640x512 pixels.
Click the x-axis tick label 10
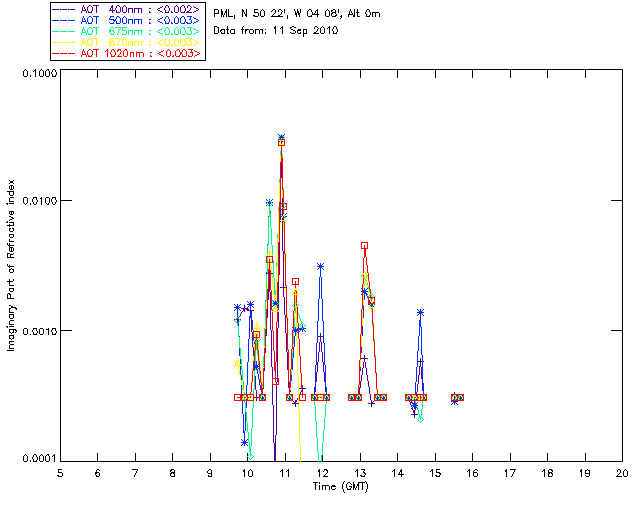pos(247,473)
